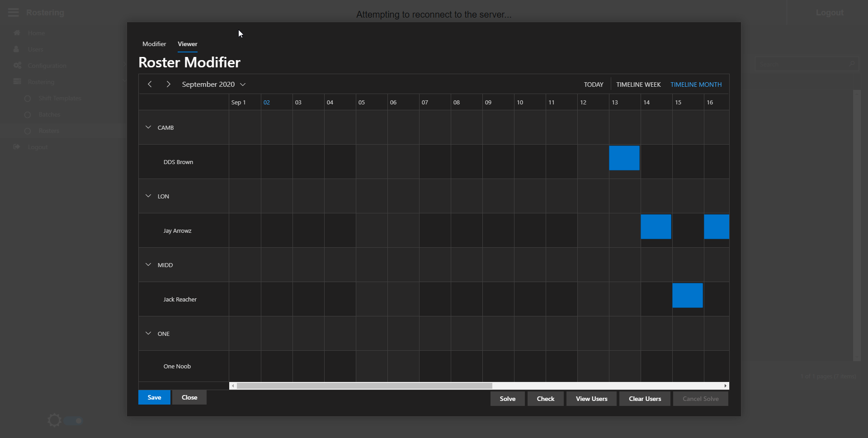Switch to Timeline Week view

[x=638, y=85]
